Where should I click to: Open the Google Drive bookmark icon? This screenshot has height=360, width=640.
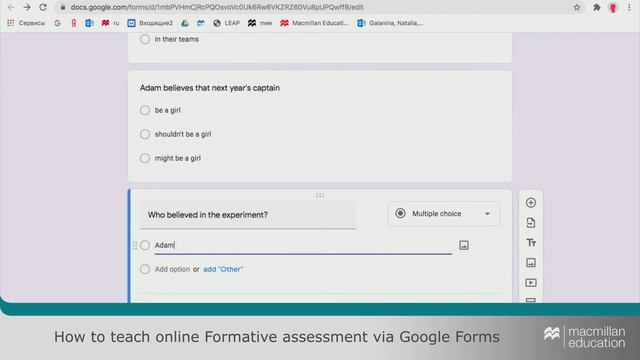[185, 23]
